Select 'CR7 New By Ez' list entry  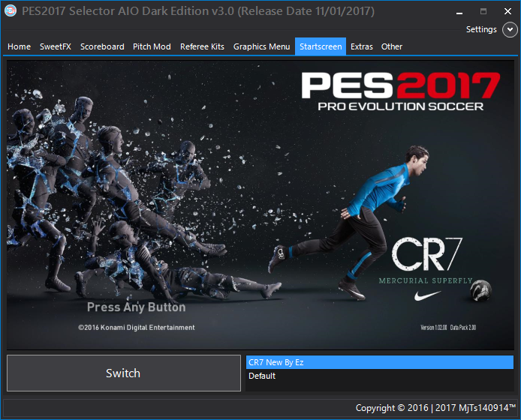[x=380, y=362]
